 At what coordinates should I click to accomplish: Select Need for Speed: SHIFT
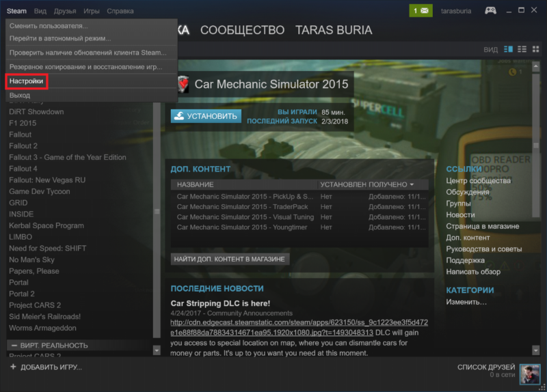pyautogui.click(x=47, y=248)
